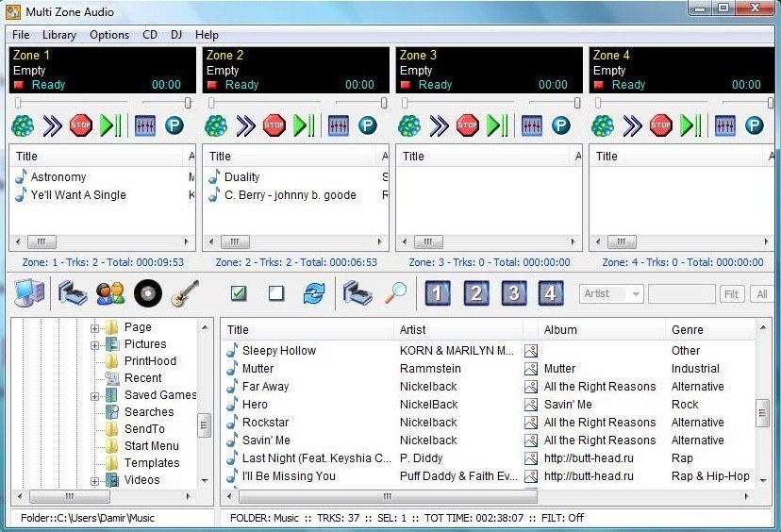Open the Zone 2 equalizer
Viewport: 781px width, 532px height.
[339, 125]
